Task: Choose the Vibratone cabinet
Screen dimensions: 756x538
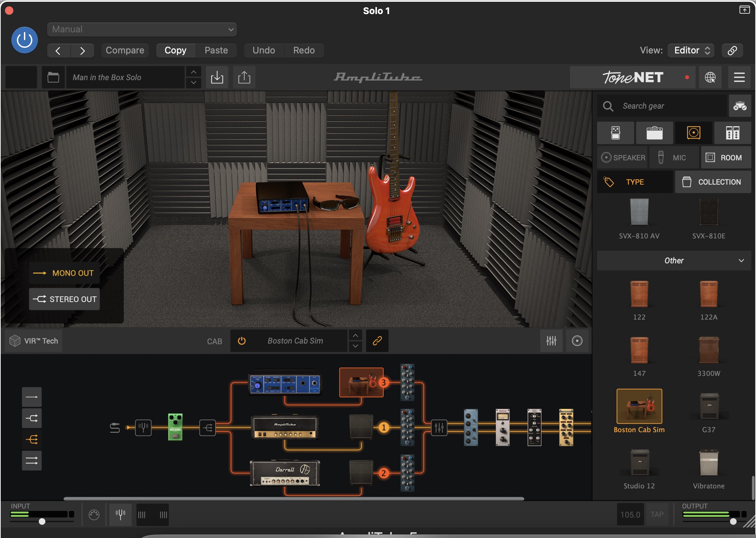Action: pyautogui.click(x=709, y=469)
